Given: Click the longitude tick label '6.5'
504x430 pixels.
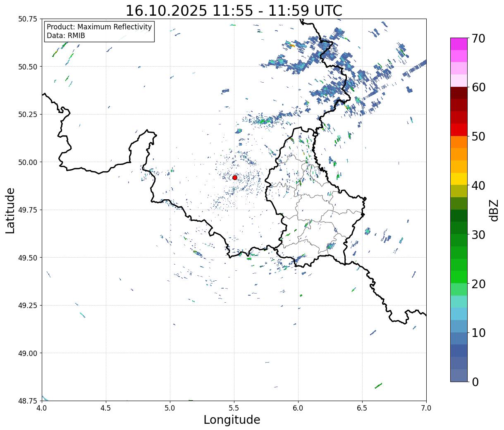Looking at the screenshot, I should point(362,408).
